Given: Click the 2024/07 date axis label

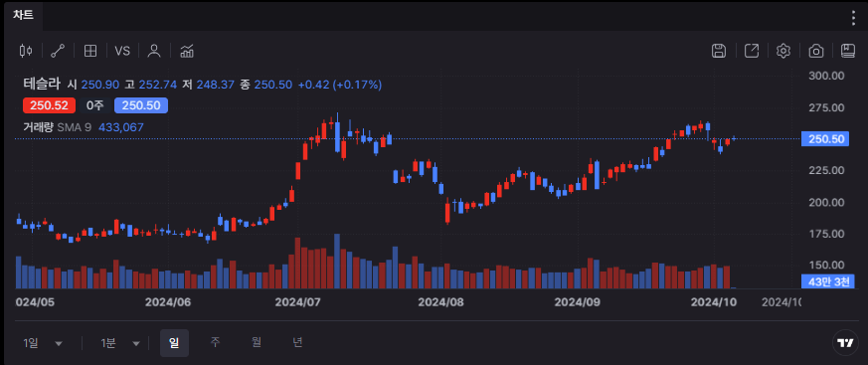Looking at the screenshot, I should click(x=298, y=302).
